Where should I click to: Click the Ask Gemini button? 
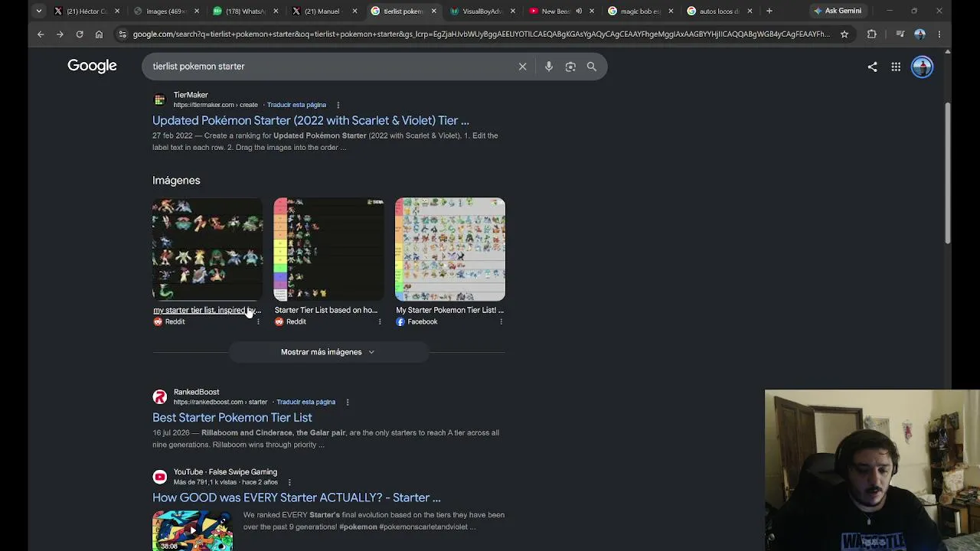click(x=838, y=11)
